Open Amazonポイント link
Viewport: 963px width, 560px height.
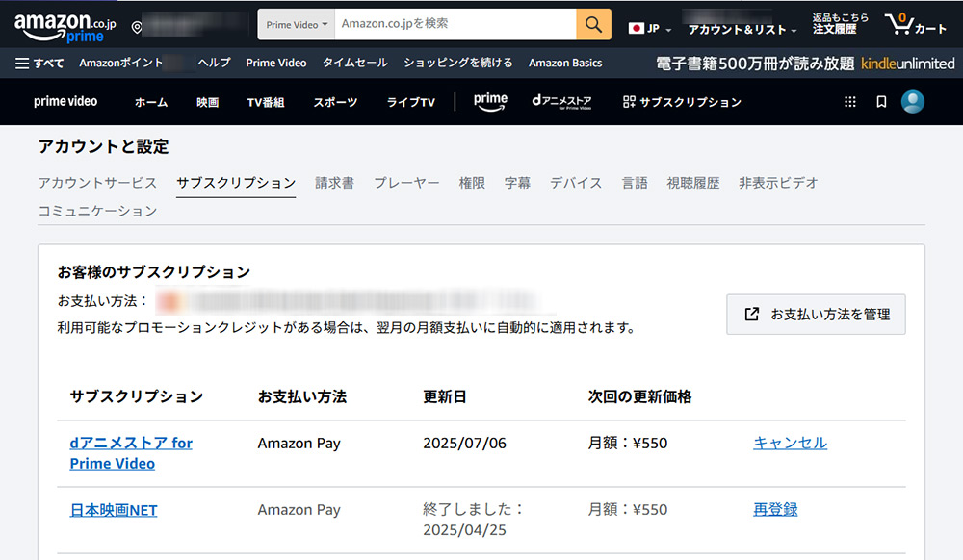point(121,63)
